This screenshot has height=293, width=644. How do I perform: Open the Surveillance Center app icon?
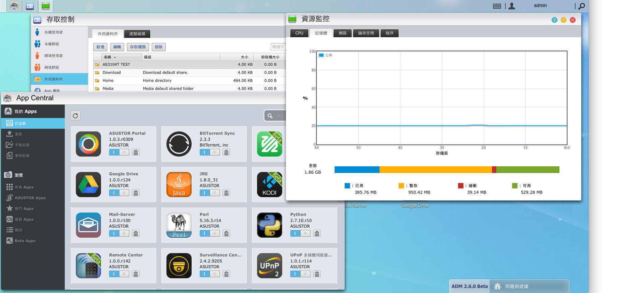point(179,266)
